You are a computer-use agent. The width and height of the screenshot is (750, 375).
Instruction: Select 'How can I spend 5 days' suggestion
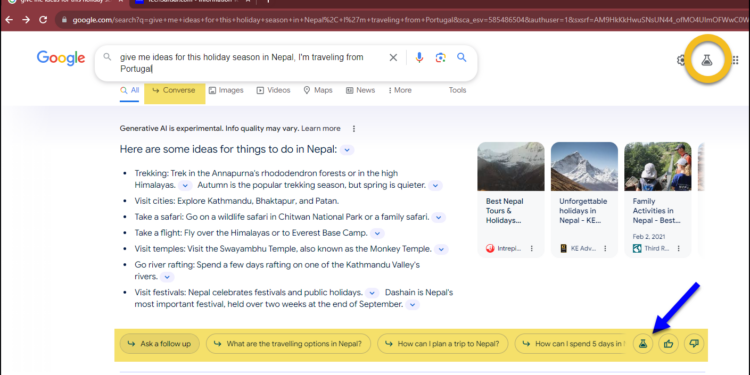570,343
